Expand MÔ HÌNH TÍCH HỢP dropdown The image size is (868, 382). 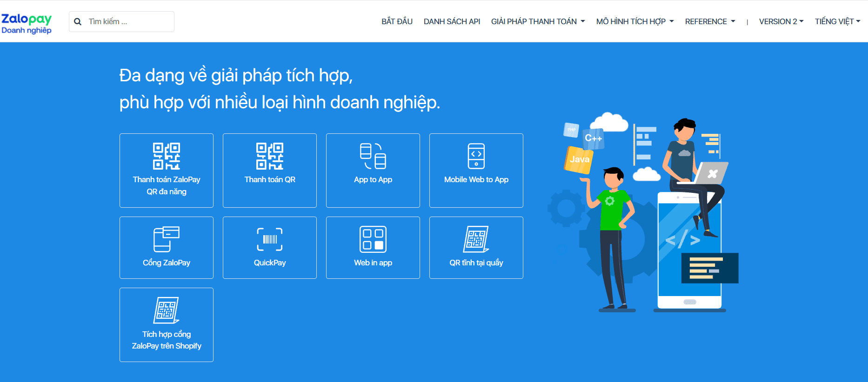pyautogui.click(x=635, y=21)
